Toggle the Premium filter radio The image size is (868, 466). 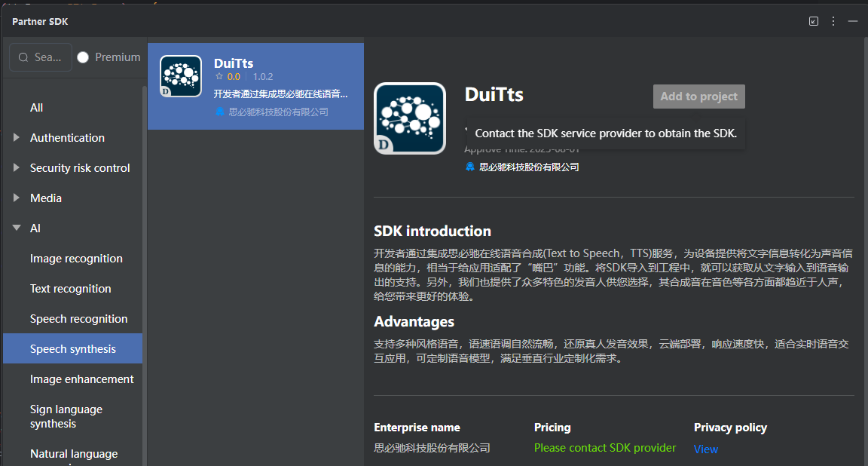click(x=83, y=57)
